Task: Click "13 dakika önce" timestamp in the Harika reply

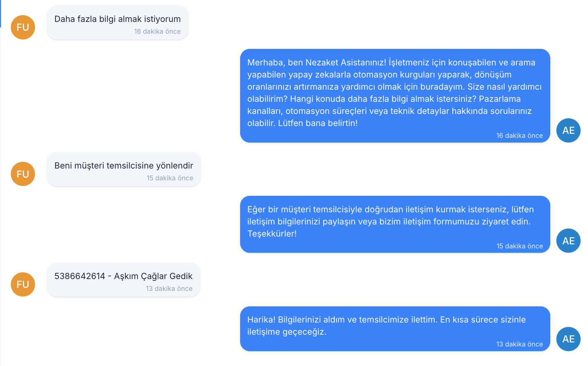Action: pyautogui.click(x=519, y=344)
